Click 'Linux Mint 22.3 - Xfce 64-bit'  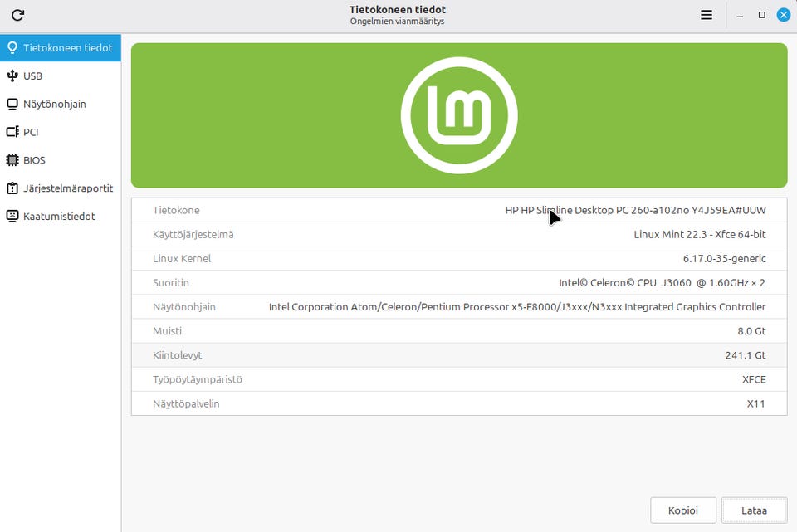coord(699,234)
